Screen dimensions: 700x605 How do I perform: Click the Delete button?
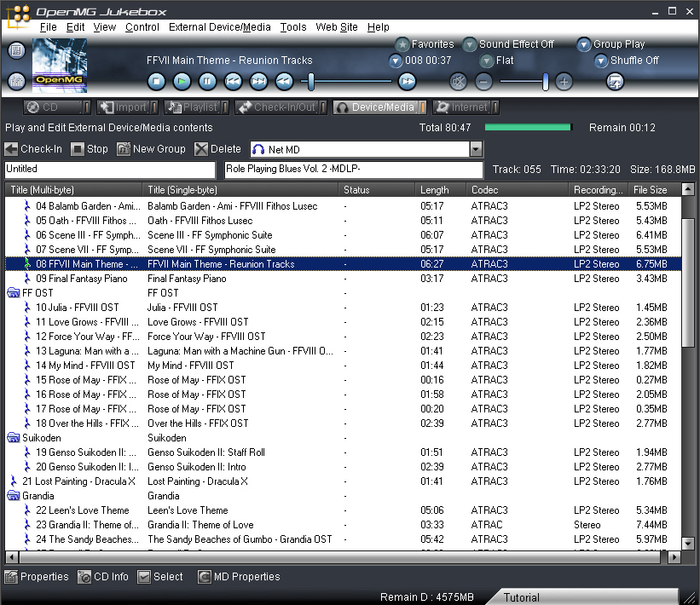(218, 149)
